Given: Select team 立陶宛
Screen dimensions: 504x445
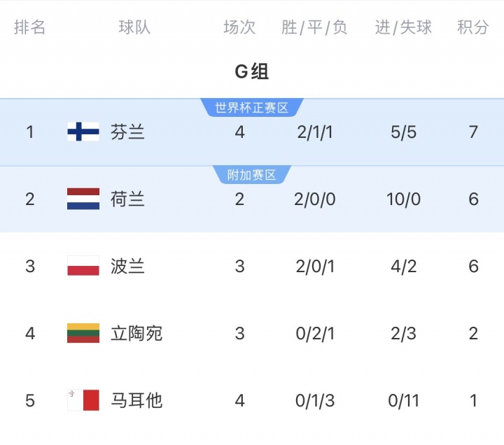Looking at the screenshot, I should [136, 333].
